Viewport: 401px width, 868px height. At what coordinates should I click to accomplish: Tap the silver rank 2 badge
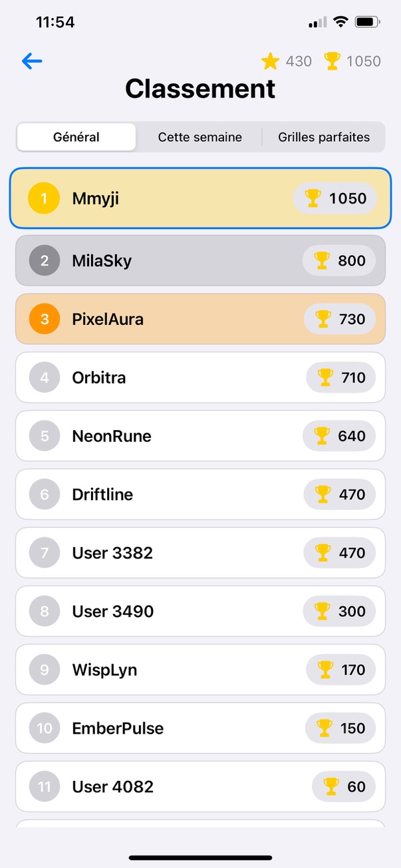45,261
